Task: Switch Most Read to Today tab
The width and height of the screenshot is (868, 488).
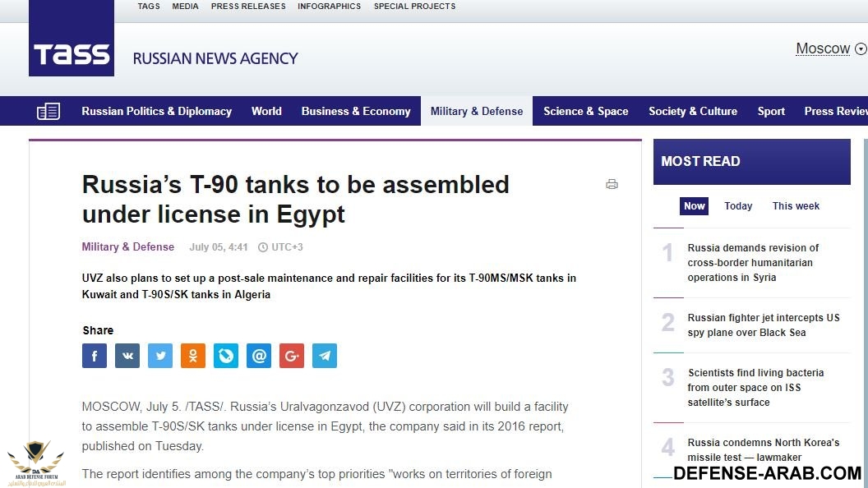Action: (x=738, y=206)
